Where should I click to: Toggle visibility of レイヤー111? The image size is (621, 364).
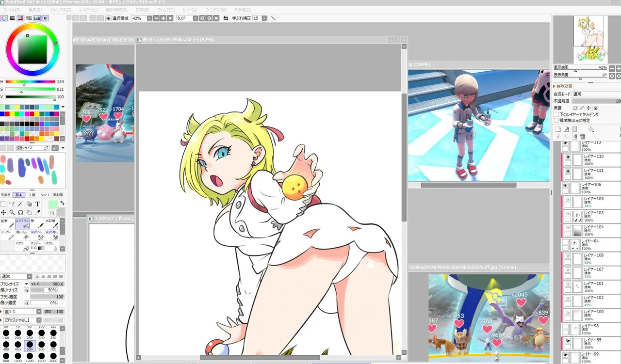point(567,171)
